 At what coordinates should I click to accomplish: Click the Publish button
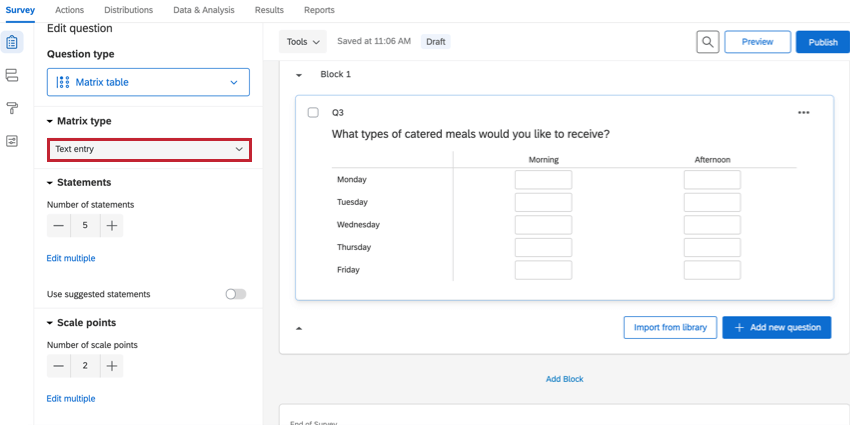coord(822,42)
